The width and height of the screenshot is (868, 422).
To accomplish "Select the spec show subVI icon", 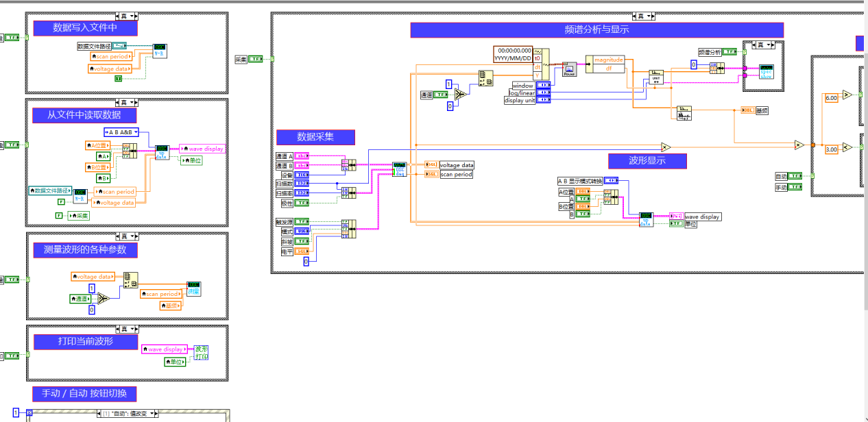I will pyautogui.click(x=766, y=72).
